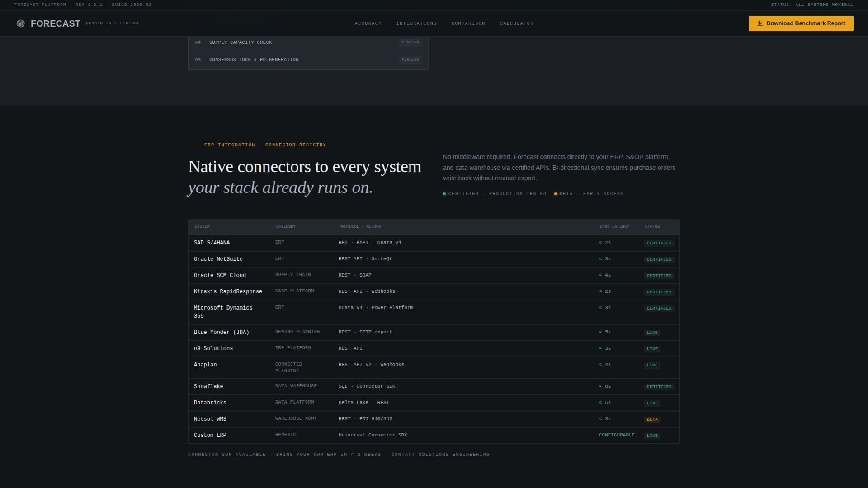Click the PENDING badge for Consensus Lock
Screen dimensions: 868x488
(410, 60)
